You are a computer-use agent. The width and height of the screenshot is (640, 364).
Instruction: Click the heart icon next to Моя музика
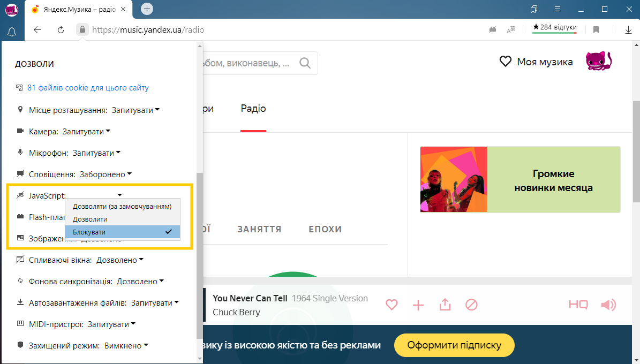[x=506, y=62]
